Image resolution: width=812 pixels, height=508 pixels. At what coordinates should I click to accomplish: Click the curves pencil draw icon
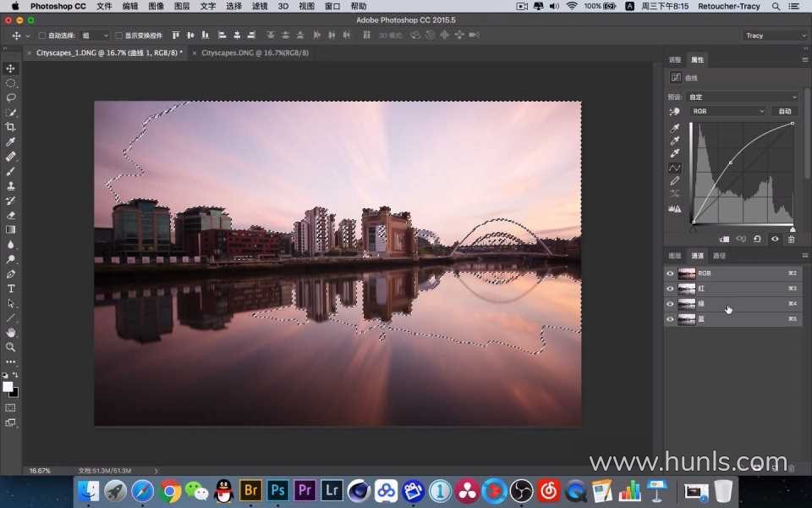coord(675,181)
